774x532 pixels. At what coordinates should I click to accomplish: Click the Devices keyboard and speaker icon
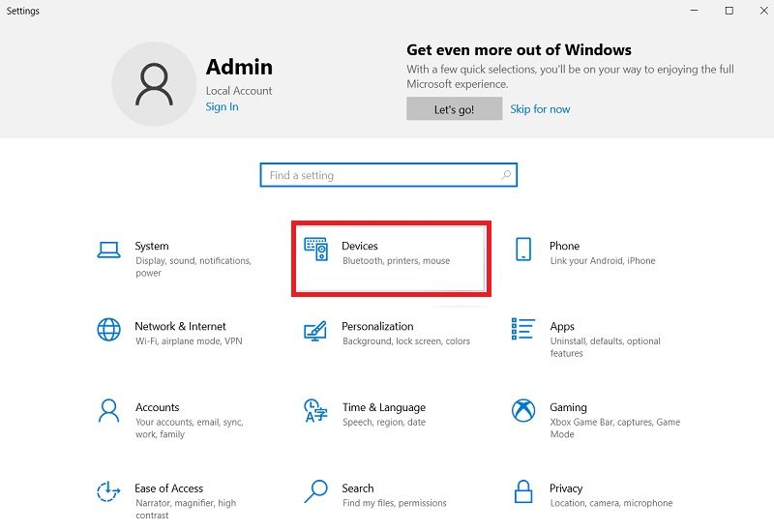[x=316, y=250]
